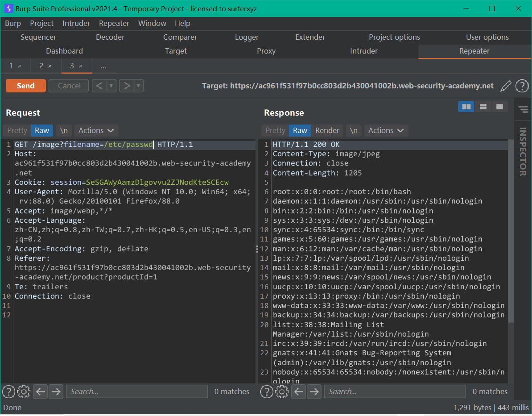The width and height of the screenshot is (532, 416).
Task: Expand the INSPECTOR side panel
Action: pyautogui.click(x=523, y=151)
